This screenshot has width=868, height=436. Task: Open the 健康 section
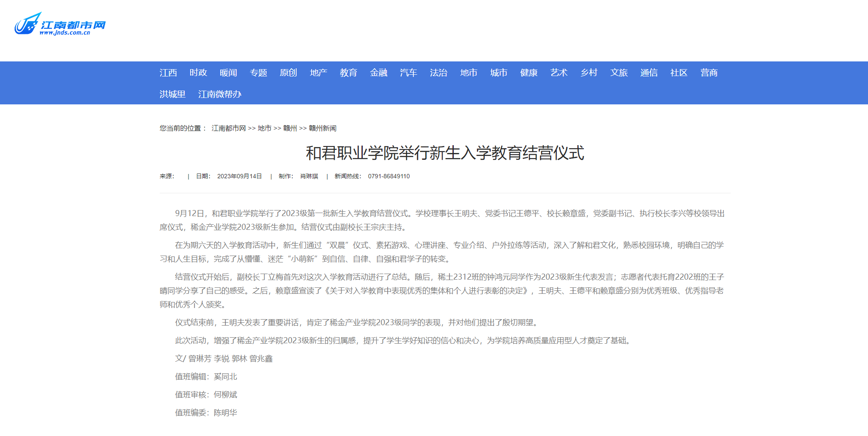coord(529,73)
